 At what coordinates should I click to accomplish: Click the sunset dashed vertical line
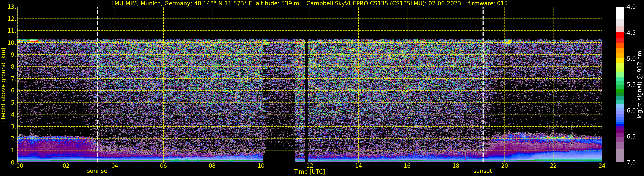483,85
